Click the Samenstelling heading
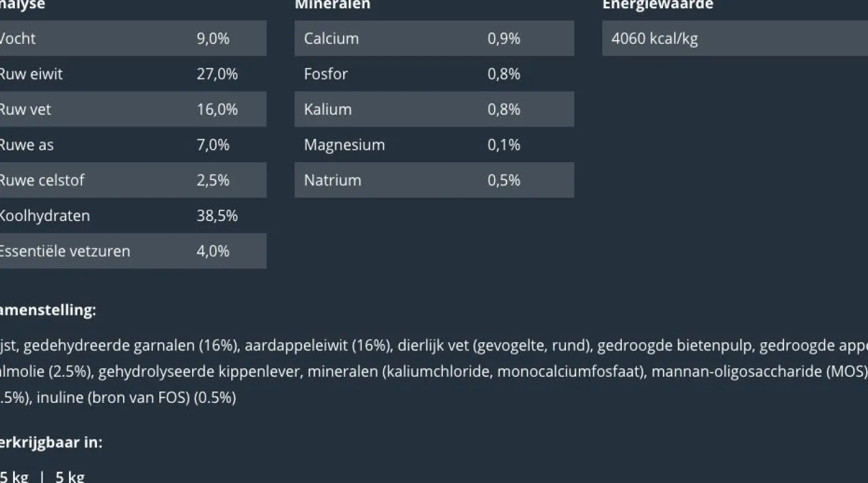The width and height of the screenshot is (868, 483). [48, 310]
